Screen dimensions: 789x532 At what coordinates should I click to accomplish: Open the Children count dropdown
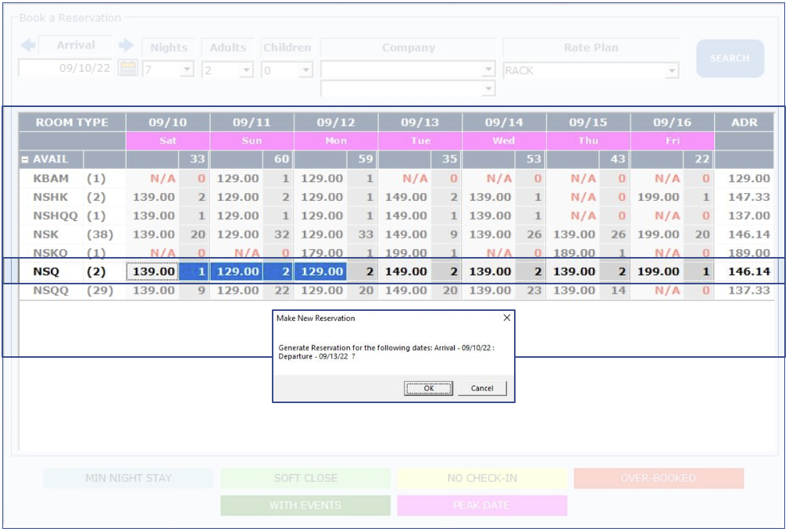click(305, 70)
